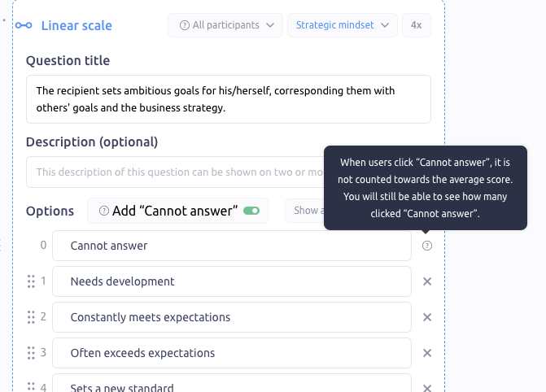Open the All participants dropdown
This screenshot has height=392, width=546.
click(x=225, y=25)
